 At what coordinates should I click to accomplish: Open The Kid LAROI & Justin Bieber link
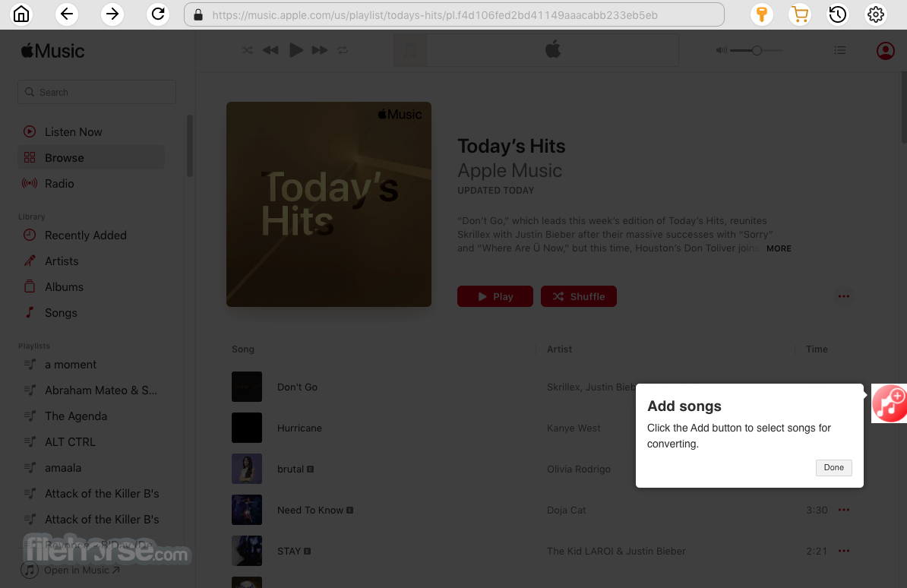pos(616,552)
